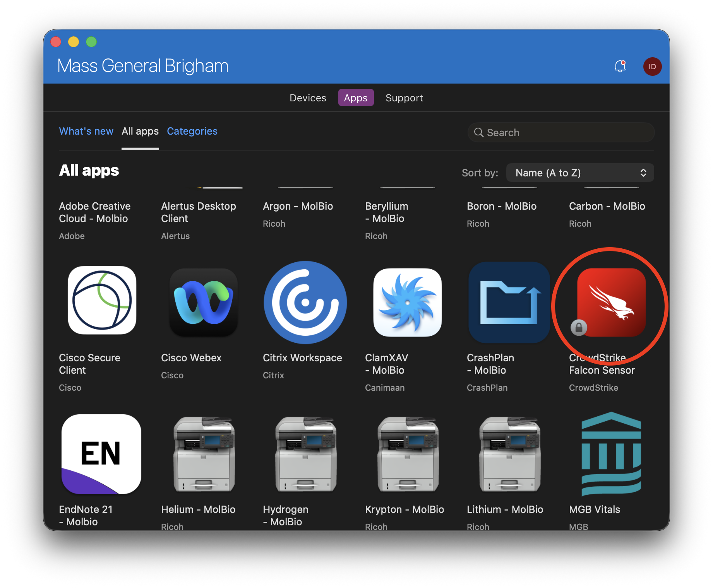Click the Cisco Secure Client name
713x588 pixels.
click(89, 364)
